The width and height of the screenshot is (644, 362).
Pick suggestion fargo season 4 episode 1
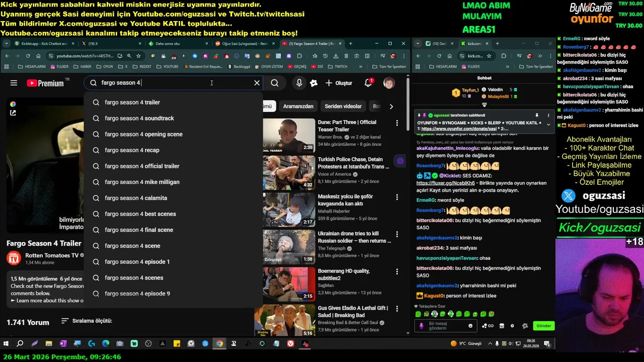point(174,261)
